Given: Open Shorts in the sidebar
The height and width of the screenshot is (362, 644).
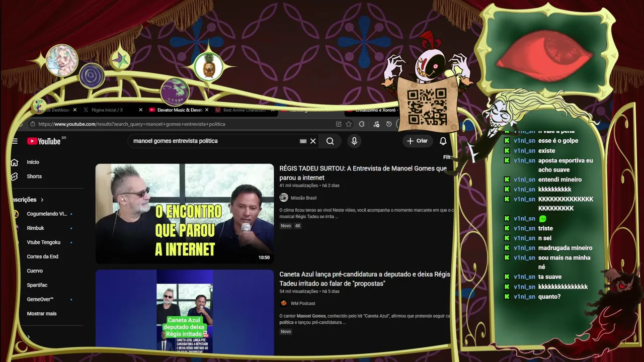Looking at the screenshot, I should (x=34, y=176).
